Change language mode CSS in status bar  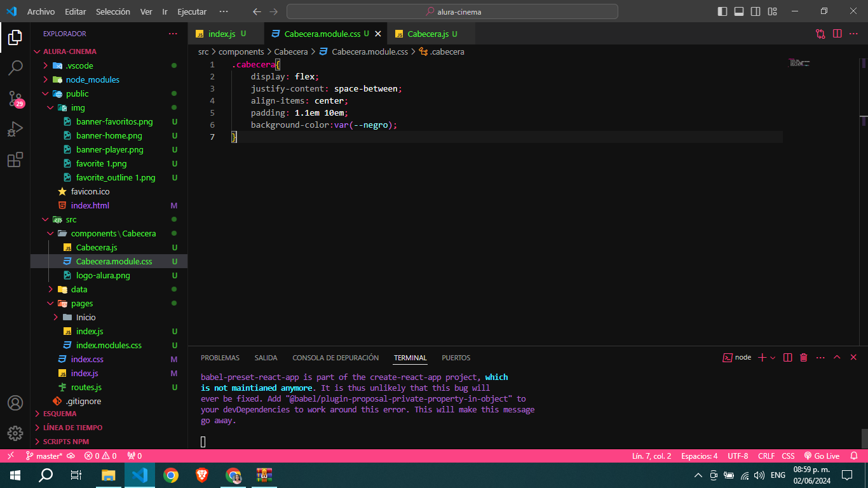[x=788, y=456]
